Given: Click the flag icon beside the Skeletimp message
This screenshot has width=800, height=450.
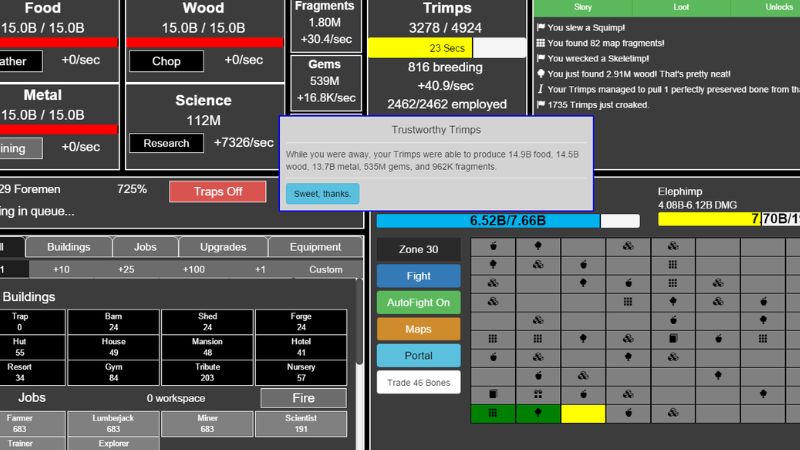Looking at the screenshot, I should click(x=541, y=58).
